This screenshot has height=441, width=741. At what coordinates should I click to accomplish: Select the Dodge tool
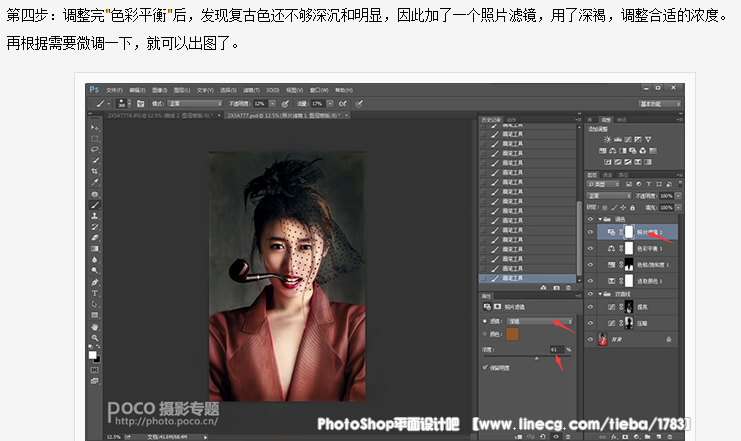(95, 270)
